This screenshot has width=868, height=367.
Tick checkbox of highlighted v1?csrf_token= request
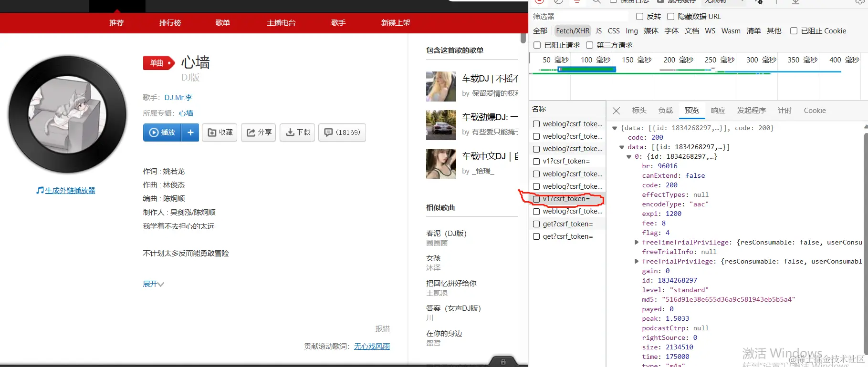[536, 199]
